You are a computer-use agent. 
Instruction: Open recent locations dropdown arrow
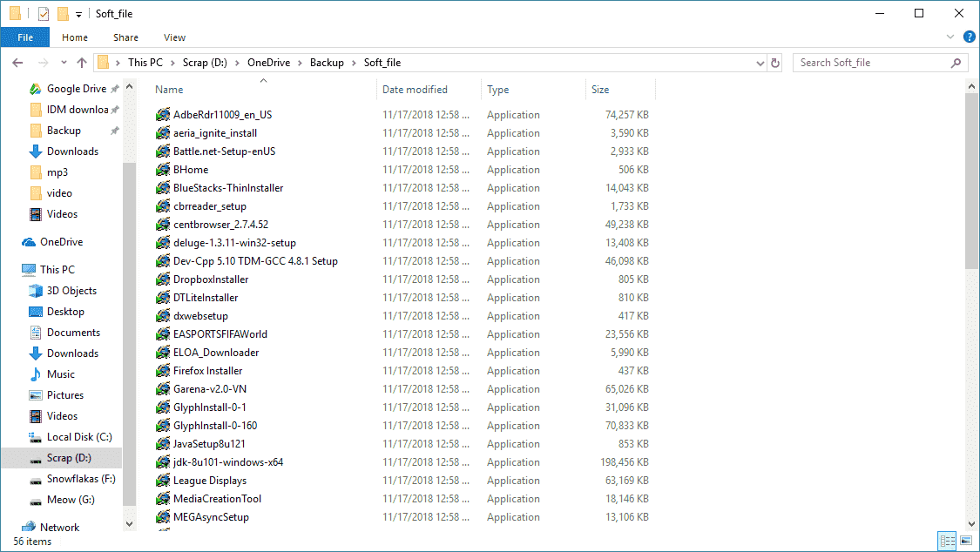[x=64, y=63]
